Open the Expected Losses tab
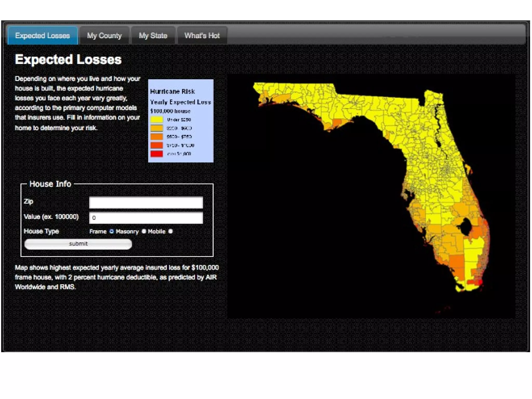 (x=42, y=36)
